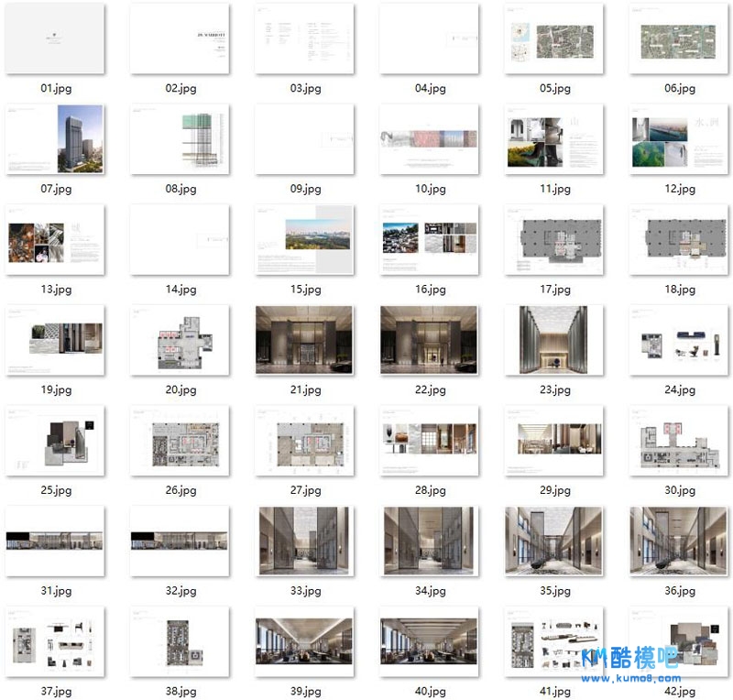Open the 29.jpg restaurant interior thumbnail
The width and height of the screenshot is (733, 700).
(x=554, y=441)
